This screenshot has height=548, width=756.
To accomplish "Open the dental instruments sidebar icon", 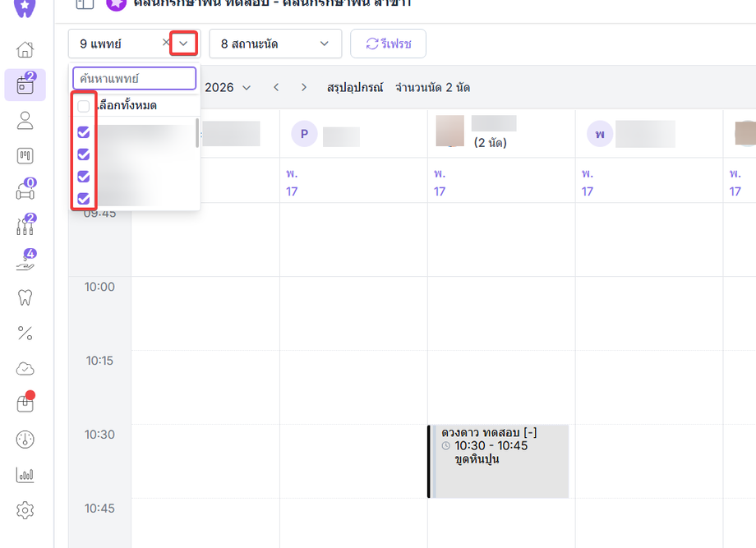I will (x=25, y=225).
